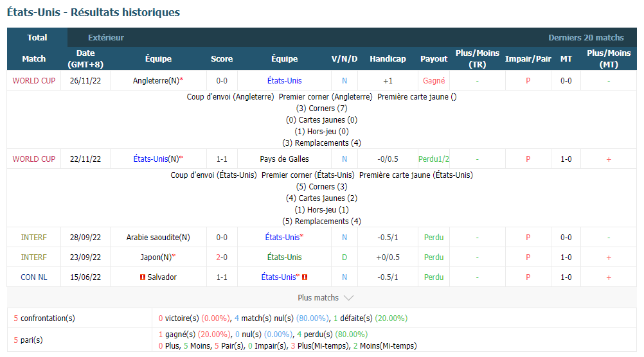This screenshot has width=644, height=357.
Task: Click Gagné payout for 26/11/22
Action: [434, 81]
